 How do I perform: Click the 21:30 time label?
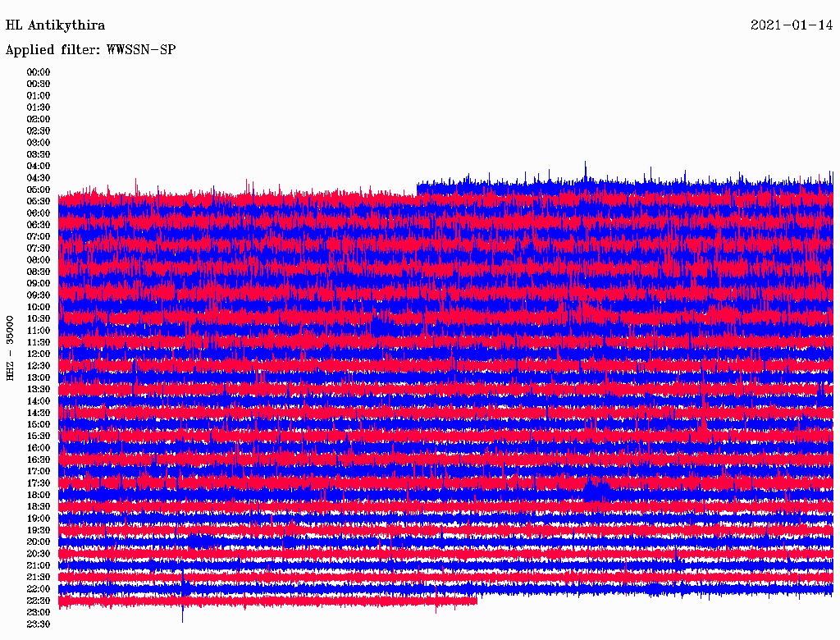(x=39, y=577)
